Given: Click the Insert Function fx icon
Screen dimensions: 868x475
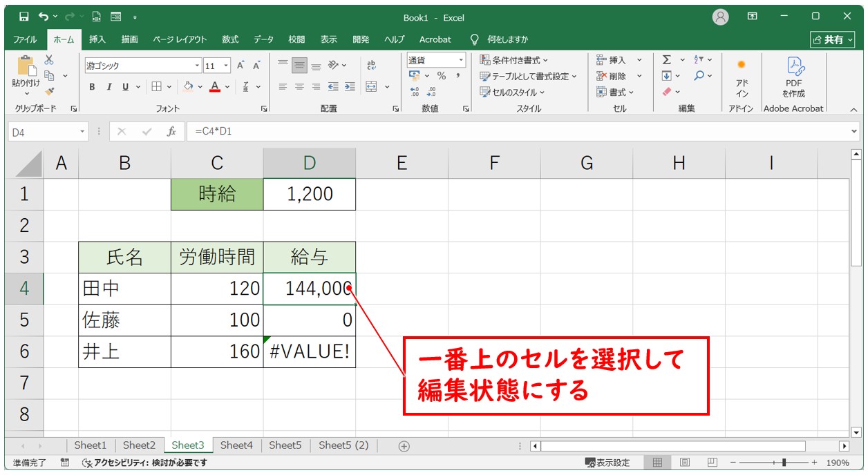Looking at the screenshot, I should pos(171,131).
